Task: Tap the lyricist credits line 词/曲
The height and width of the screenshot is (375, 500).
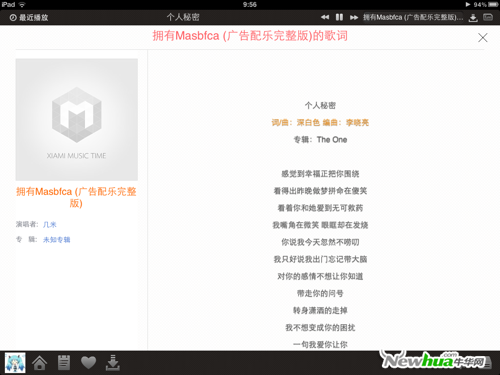Action: click(x=320, y=123)
